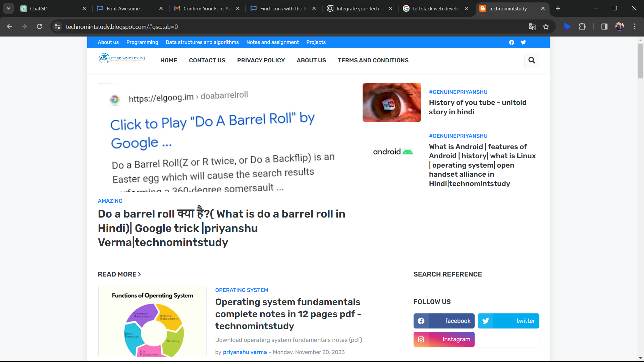Image resolution: width=644 pixels, height=362 pixels.
Task: Open the blue extension icon in toolbar
Action: tap(567, 26)
